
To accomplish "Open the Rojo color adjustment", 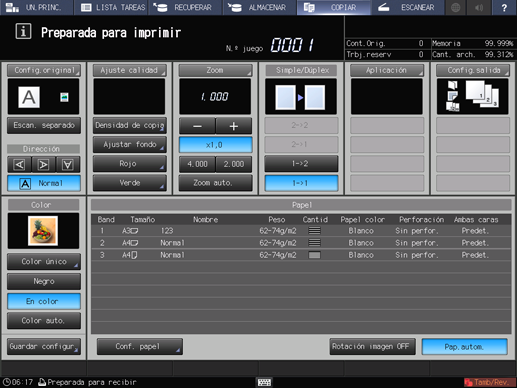I will [x=129, y=164].
